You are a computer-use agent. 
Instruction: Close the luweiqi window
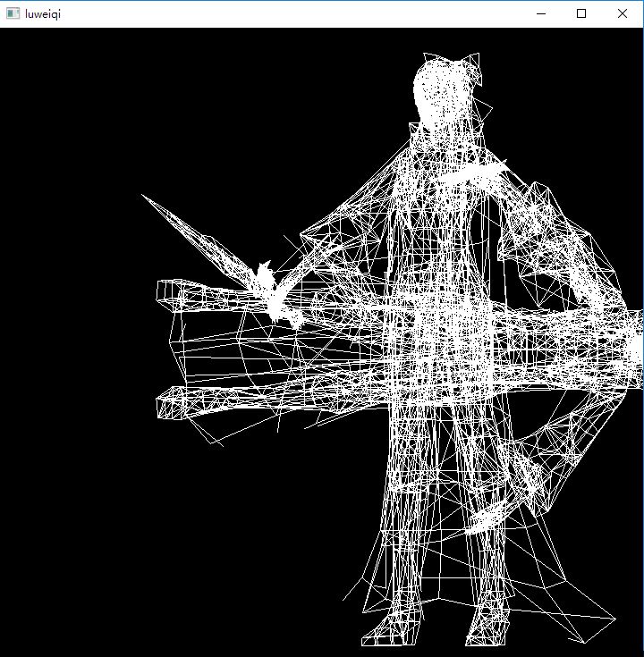pyautogui.click(x=623, y=13)
